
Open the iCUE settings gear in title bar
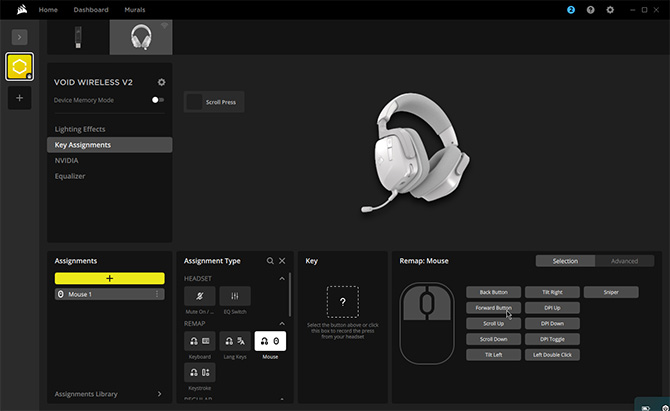(610, 10)
